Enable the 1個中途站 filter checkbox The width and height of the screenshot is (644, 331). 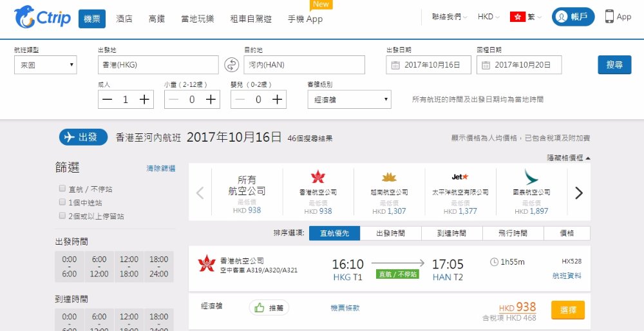[62, 203]
